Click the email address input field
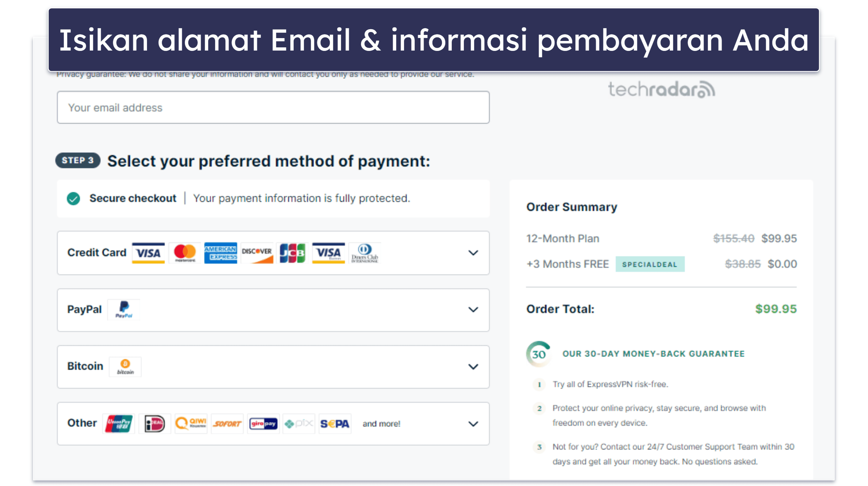This screenshot has height=486, width=868. tap(273, 108)
